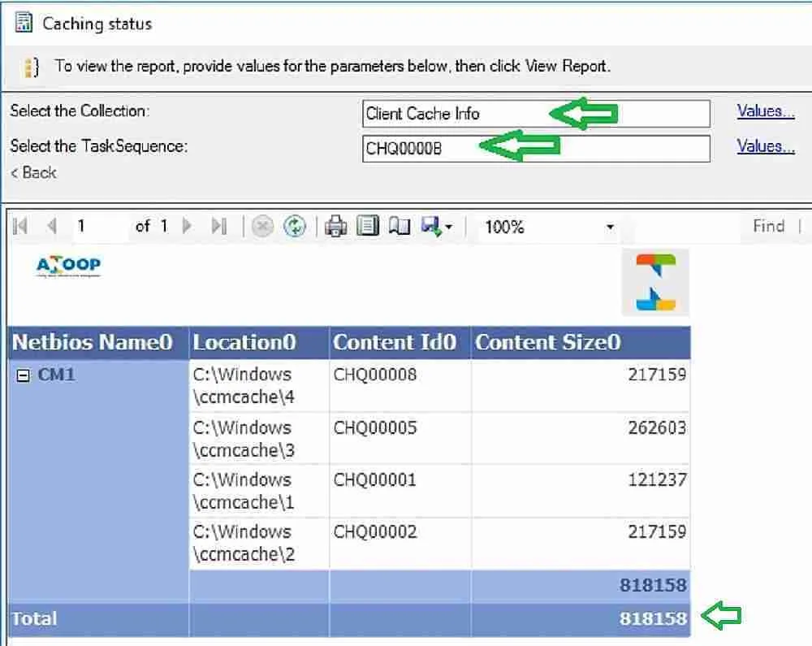Go to the previous report page
This screenshot has width=812, height=646.
tap(52, 227)
